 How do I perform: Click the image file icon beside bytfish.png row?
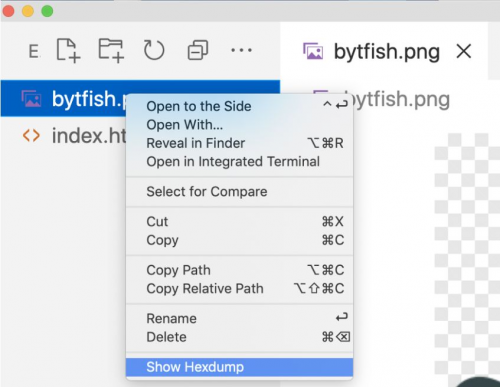[x=31, y=99]
